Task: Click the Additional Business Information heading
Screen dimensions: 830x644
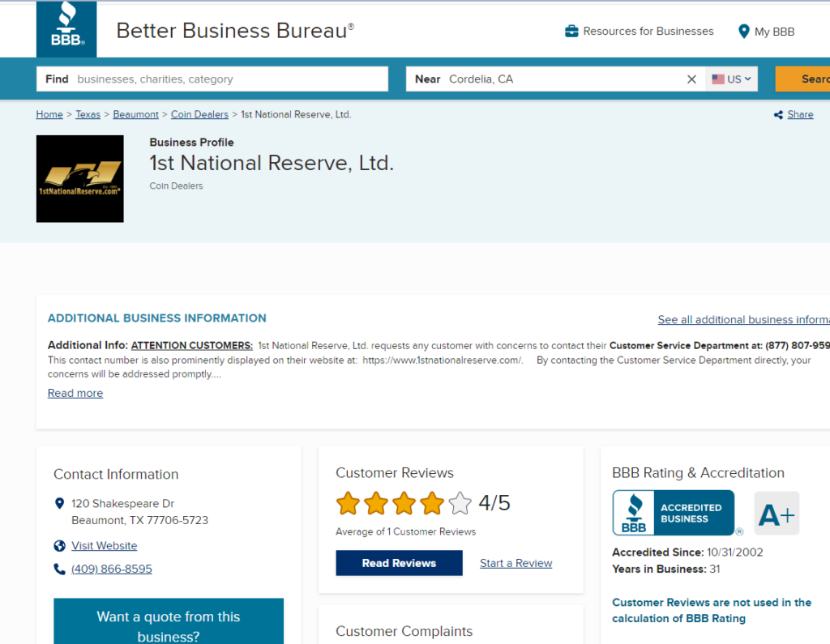Action: pyautogui.click(x=157, y=318)
